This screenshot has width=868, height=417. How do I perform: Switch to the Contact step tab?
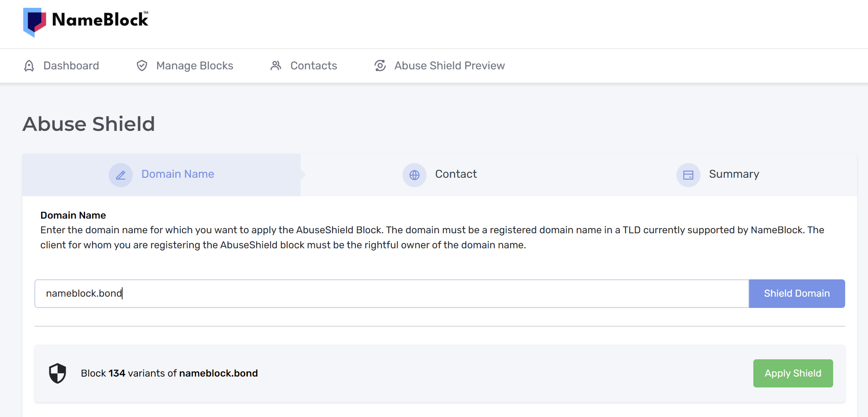click(440, 175)
